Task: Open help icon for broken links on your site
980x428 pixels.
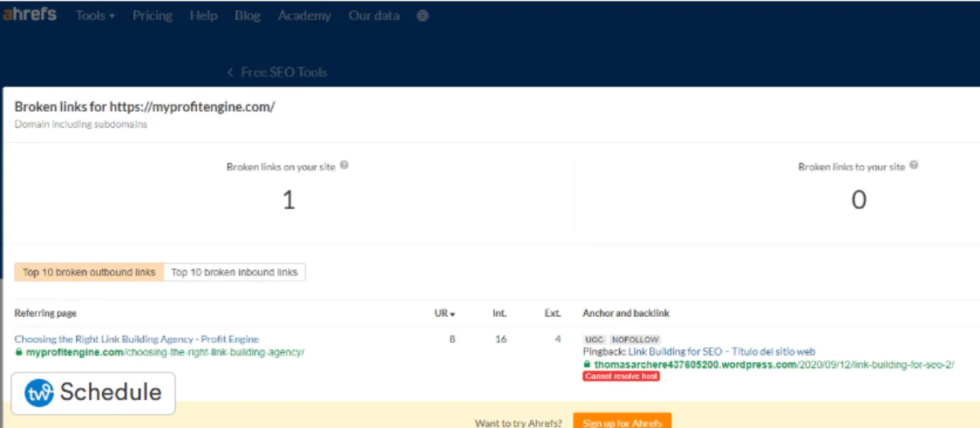Action: [345, 165]
